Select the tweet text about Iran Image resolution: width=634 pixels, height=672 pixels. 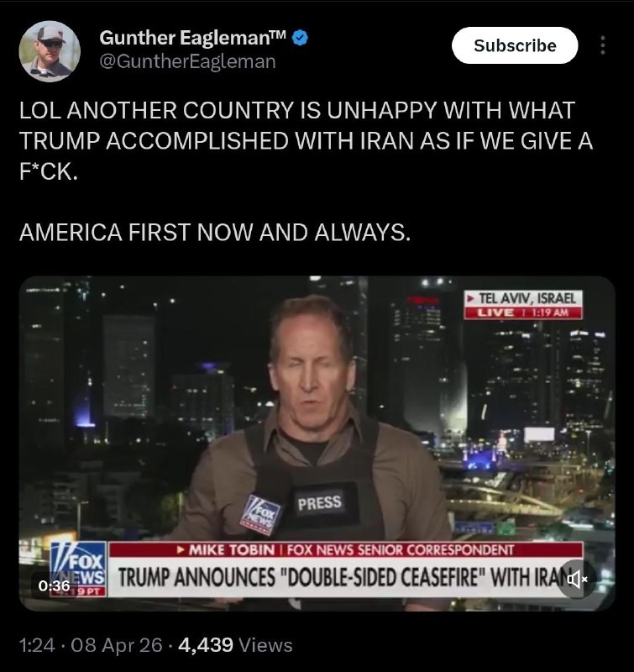[306, 140]
